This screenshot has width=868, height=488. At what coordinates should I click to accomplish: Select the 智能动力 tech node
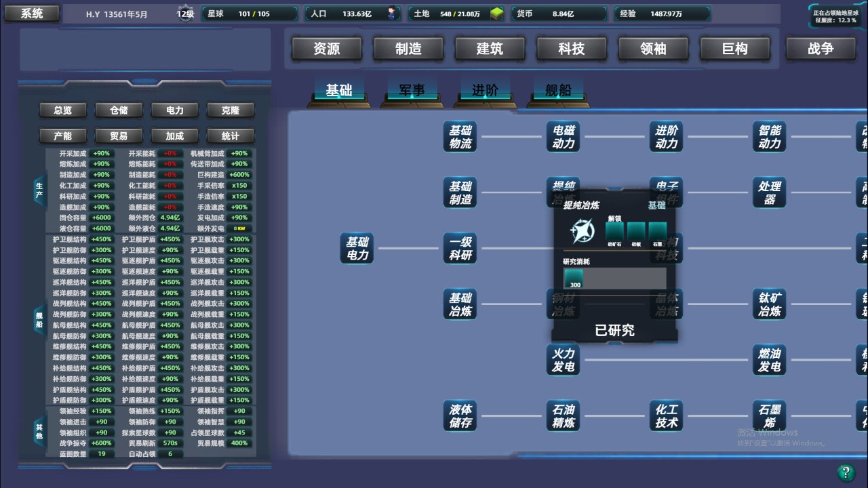click(x=770, y=136)
